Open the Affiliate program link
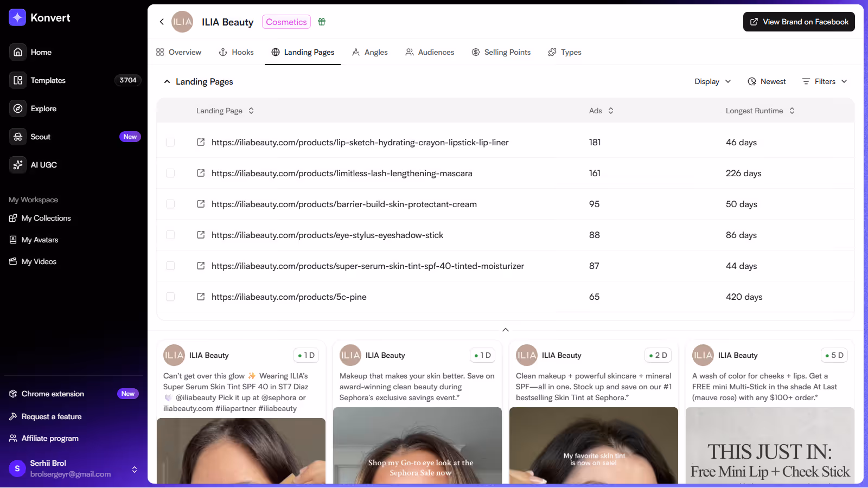 pos(44,438)
